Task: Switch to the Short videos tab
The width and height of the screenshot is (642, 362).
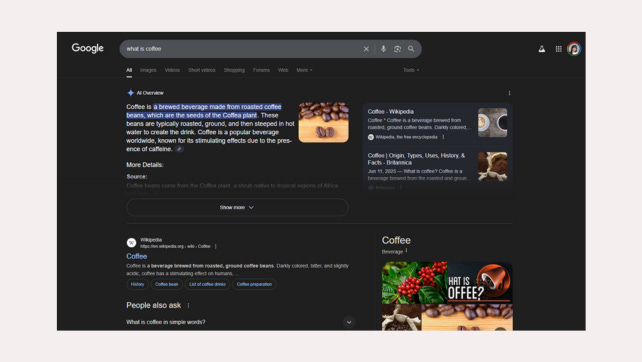Action: [x=201, y=70]
